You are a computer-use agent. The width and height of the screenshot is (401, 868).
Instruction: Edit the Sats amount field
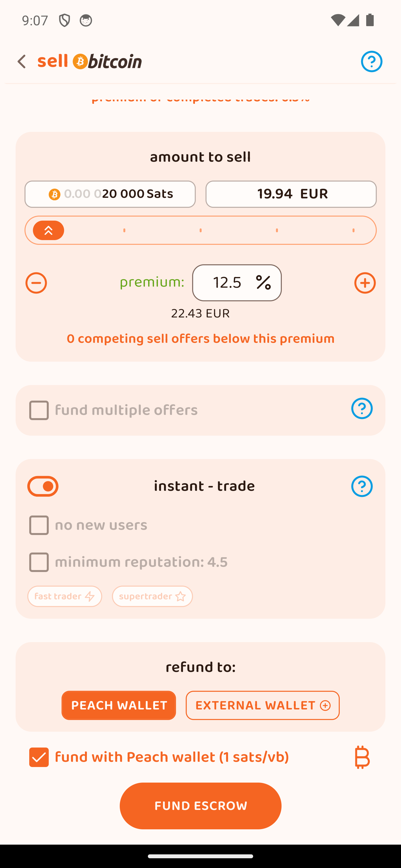click(x=110, y=194)
